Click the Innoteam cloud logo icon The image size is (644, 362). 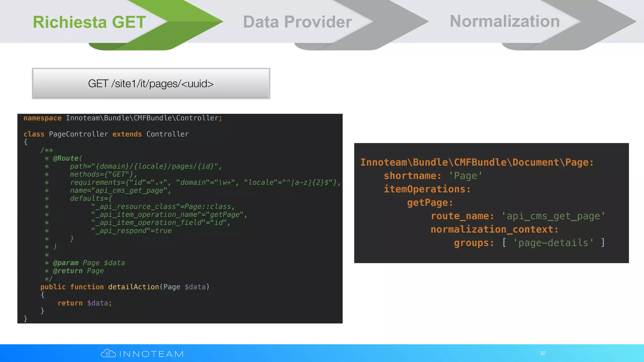click(x=108, y=354)
